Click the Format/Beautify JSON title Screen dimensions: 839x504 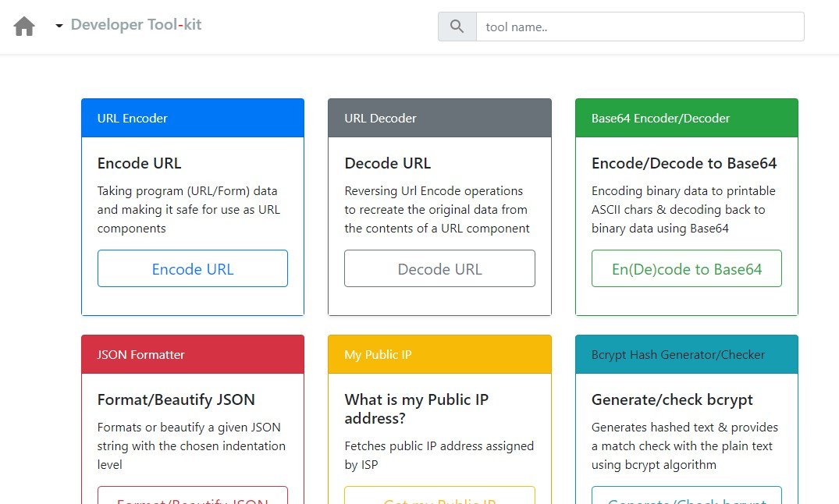tap(176, 400)
